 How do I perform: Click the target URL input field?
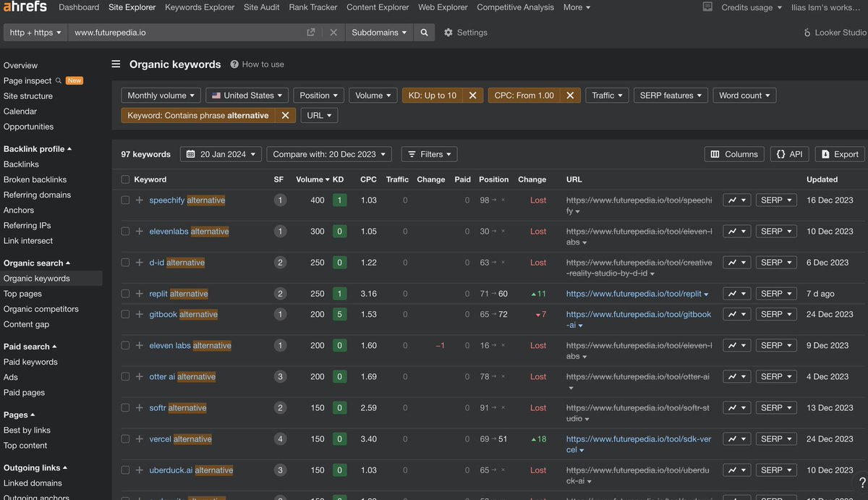[187, 33]
